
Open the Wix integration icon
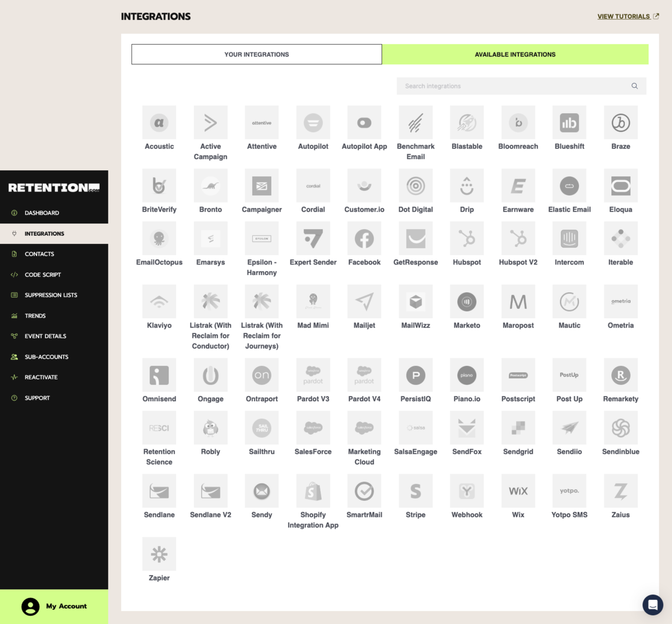click(x=518, y=491)
